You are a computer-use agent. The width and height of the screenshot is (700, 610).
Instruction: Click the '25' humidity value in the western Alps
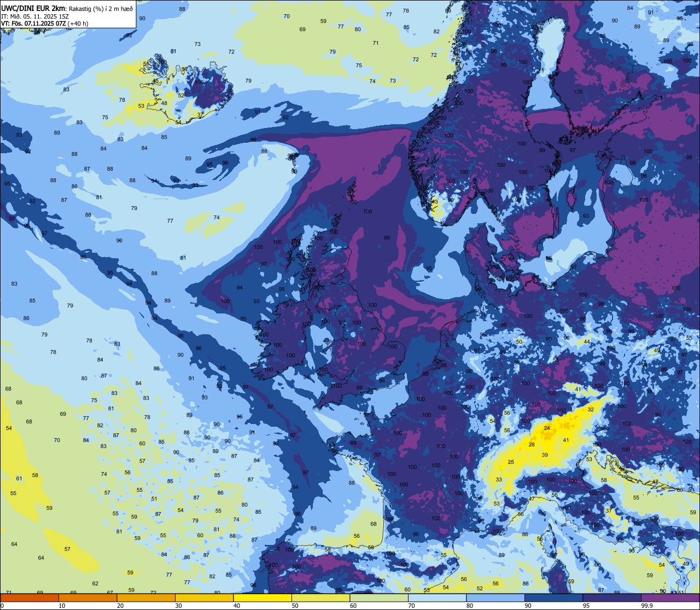point(511,462)
